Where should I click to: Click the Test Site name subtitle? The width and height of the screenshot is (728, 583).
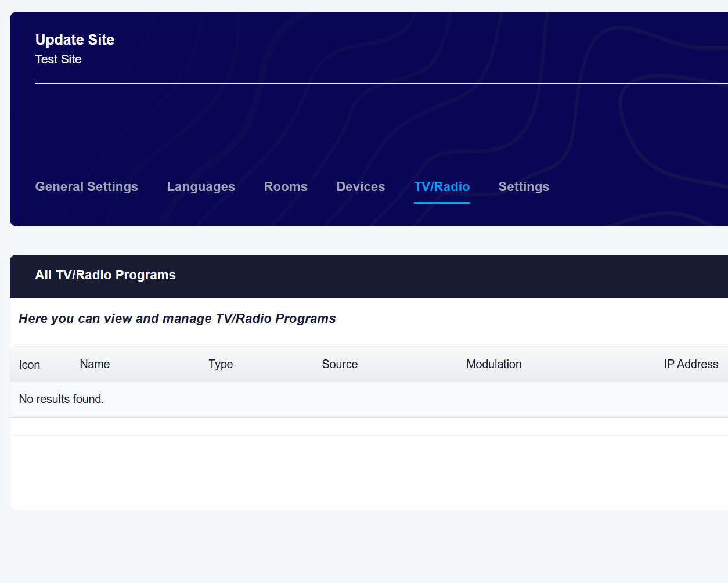pyautogui.click(x=59, y=59)
